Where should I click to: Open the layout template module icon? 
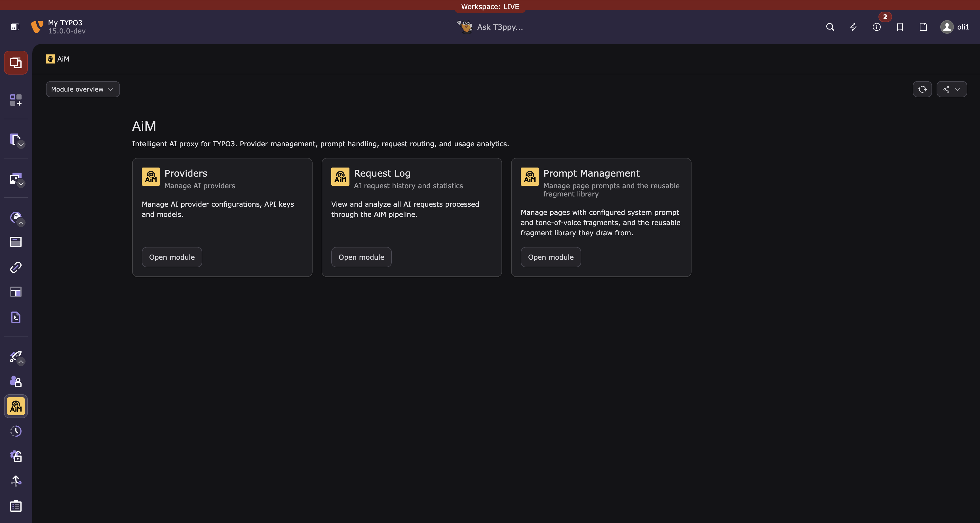click(16, 292)
